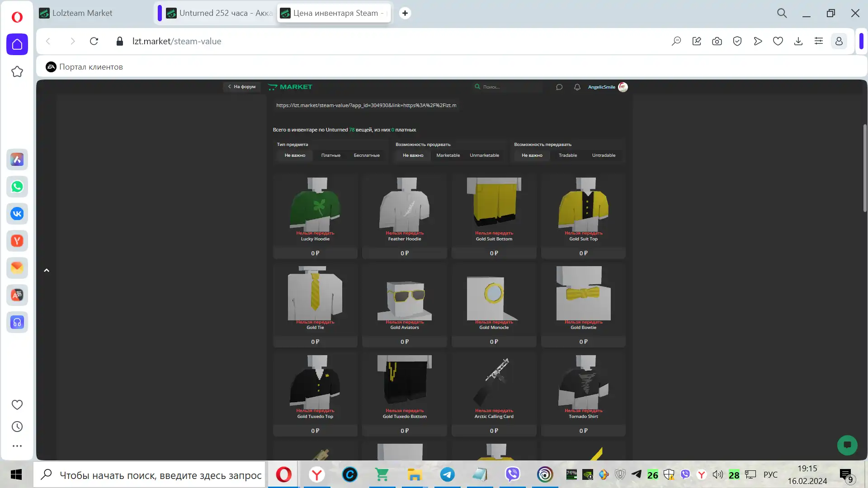868x488 pixels.
Task: Open WhatsApp in the sidebar
Action: point(17,187)
